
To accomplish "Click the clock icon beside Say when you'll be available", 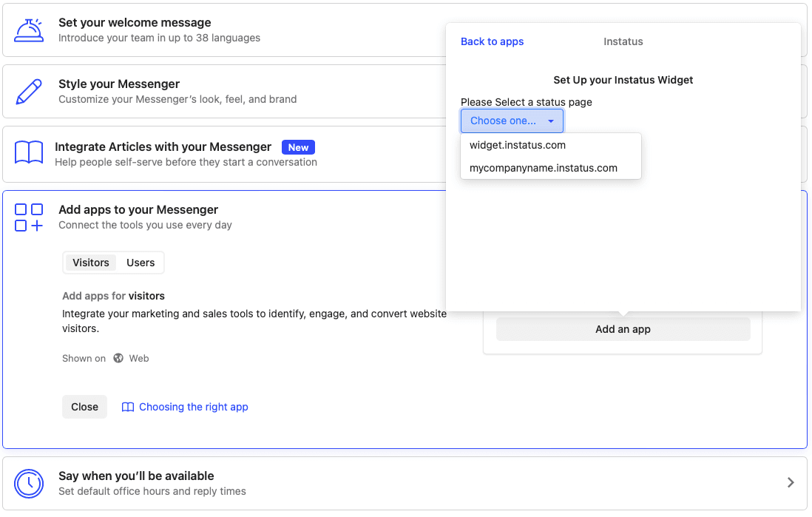I will pyautogui.click(x=28, y=484).
